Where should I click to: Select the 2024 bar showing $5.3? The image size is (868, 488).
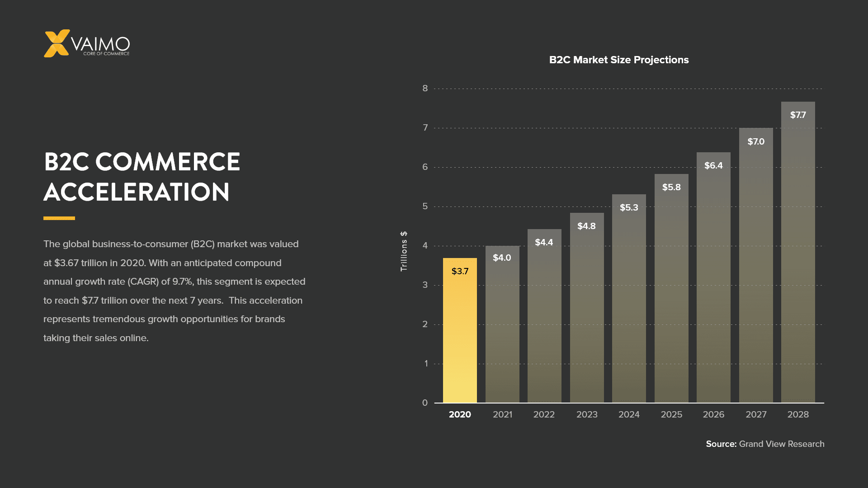tap(629, 298)
